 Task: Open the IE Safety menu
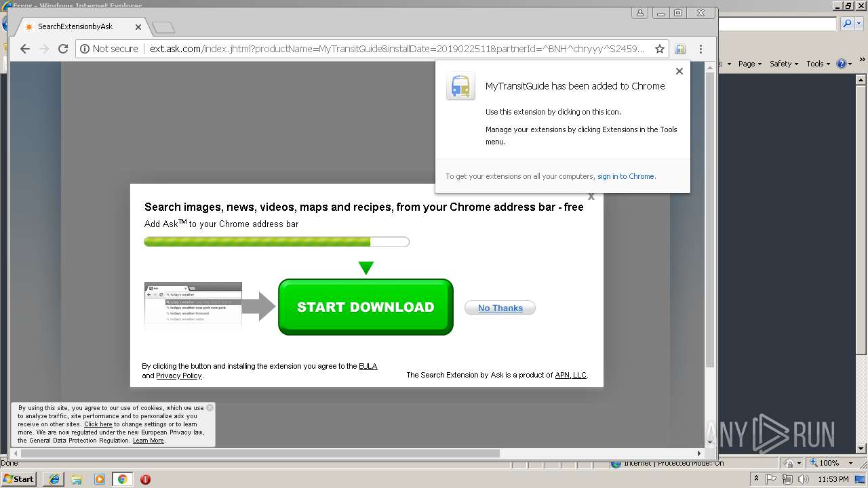(x=783, y=64)
